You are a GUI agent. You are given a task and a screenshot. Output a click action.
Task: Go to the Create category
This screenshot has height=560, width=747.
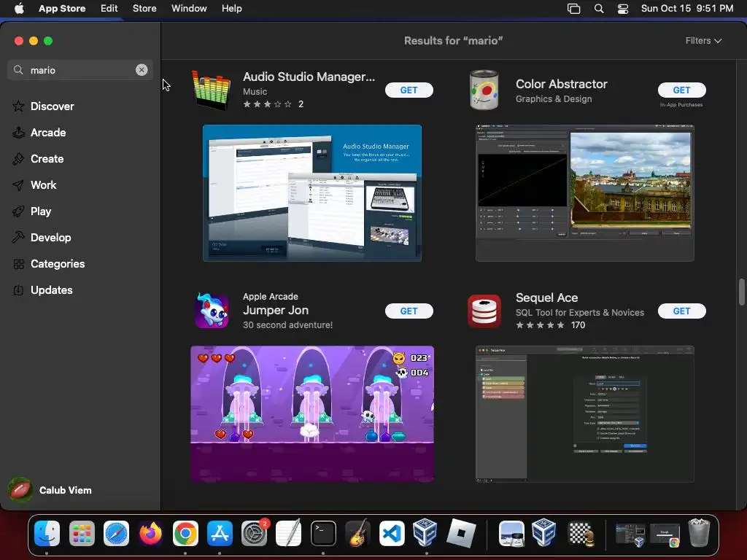pyautogui.click(x=47, y=158)
